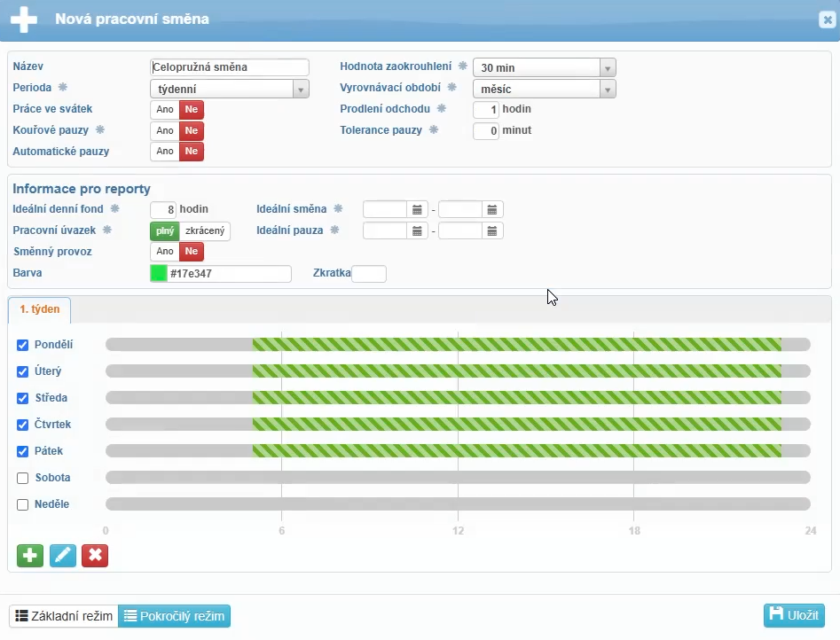The height and width of the screenshot is (640, 840).
Task: Select zkrácený for Pracovní úvazek
Action: coord(205,231)
